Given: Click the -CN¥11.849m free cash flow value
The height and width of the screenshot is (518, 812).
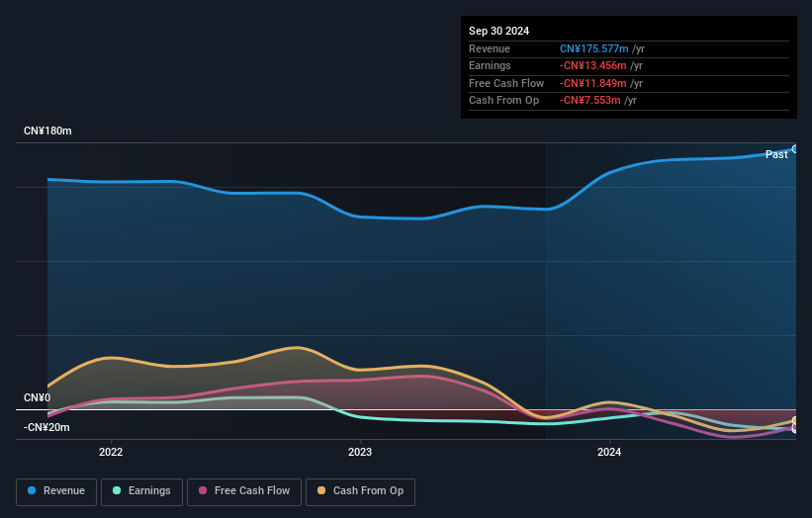Looking at the screenshot, I should 593,83.
